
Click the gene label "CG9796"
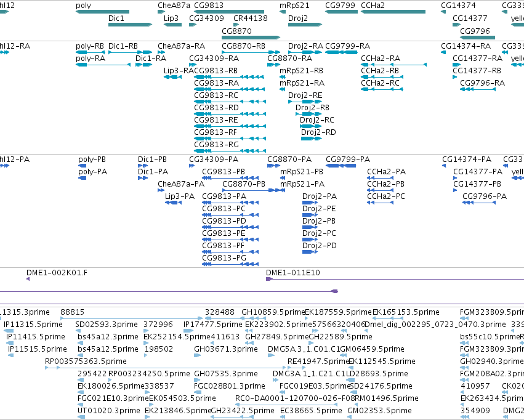(x=475, y=31)
